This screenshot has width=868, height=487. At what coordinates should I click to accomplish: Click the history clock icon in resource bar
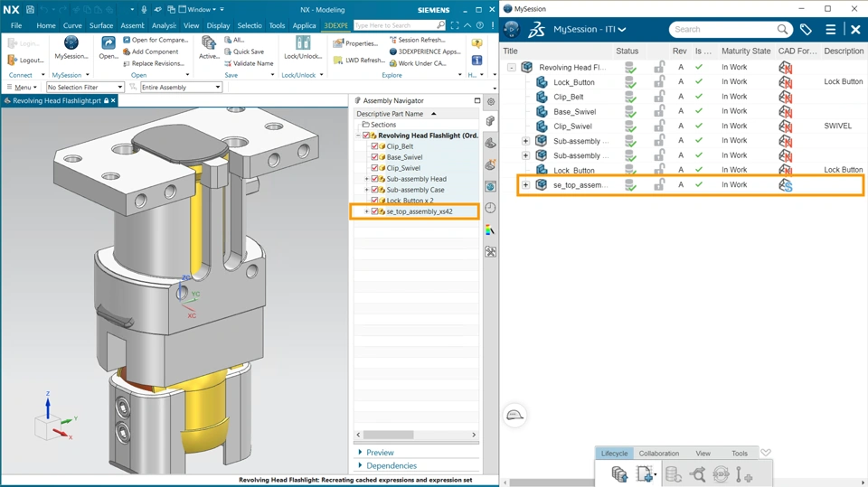490,208
